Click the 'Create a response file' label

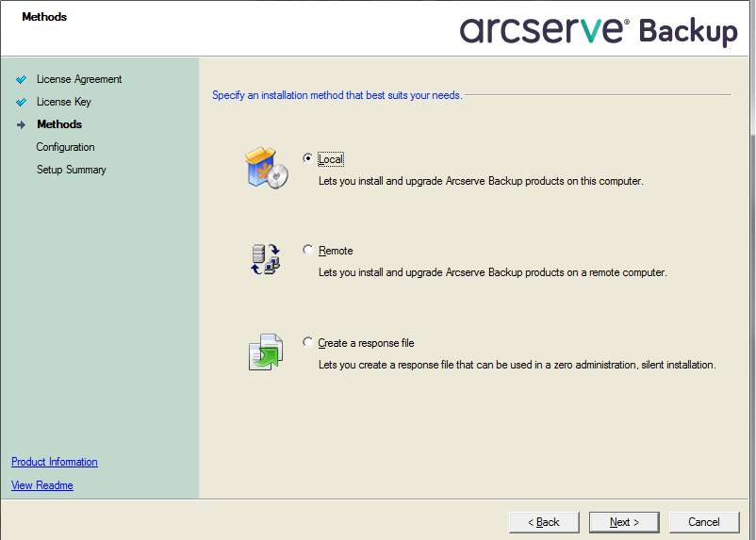click(366, 343)
